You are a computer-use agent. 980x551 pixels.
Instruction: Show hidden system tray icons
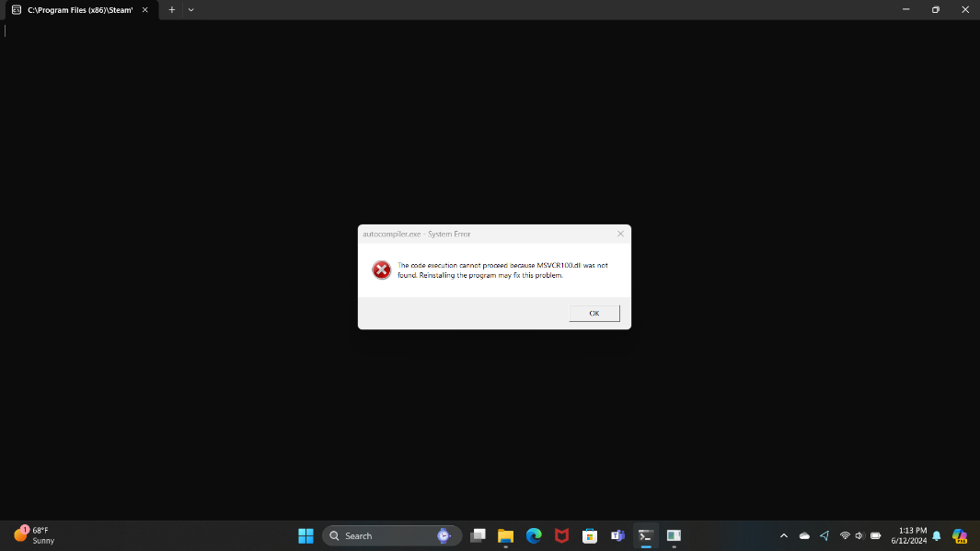coord(784,535)
